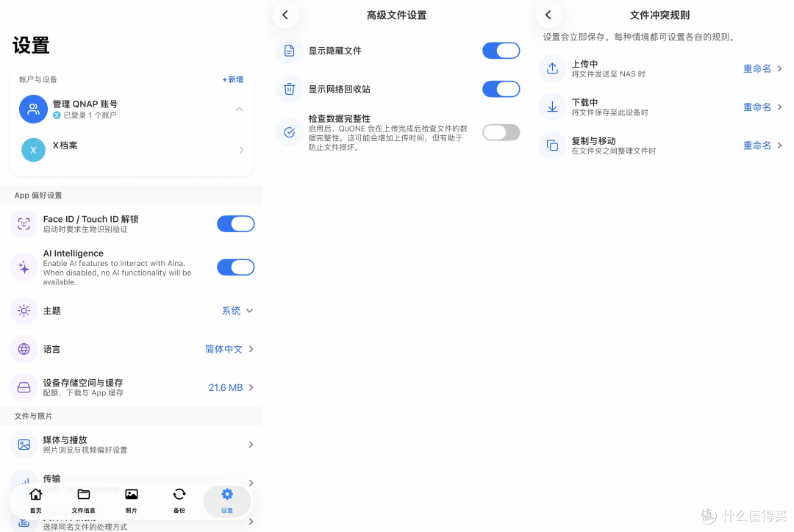Screen dimensions: 794x532
Task: Switch to 备份 tab
Action: coord(179,500)
